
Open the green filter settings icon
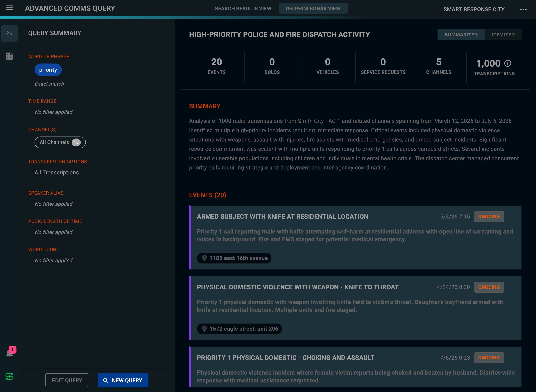coord(10,376)
